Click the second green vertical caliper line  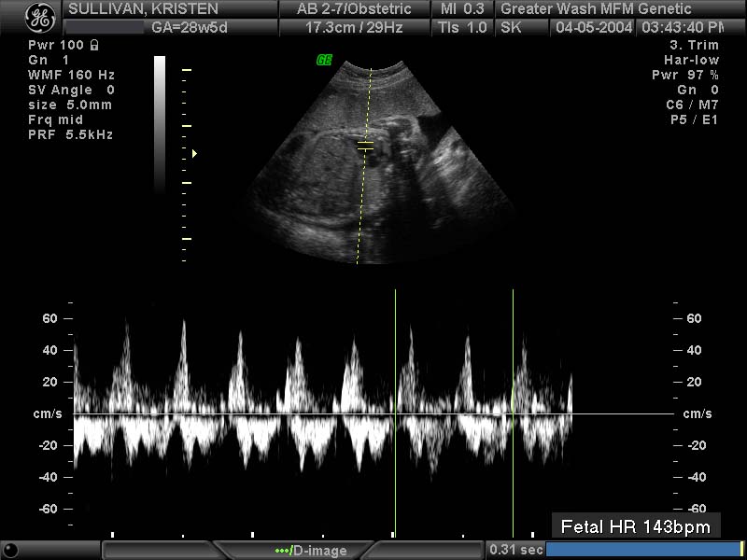click(x=513, y=411)
